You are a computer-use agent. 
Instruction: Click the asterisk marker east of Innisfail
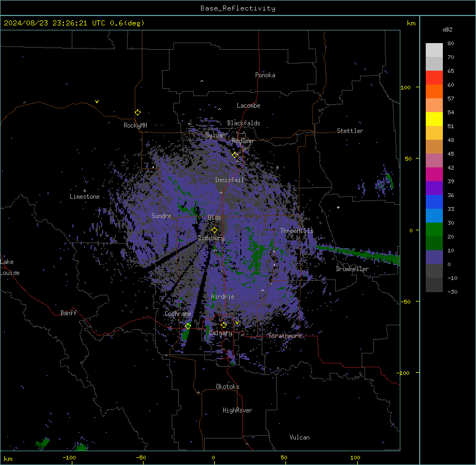[x=277, y=167]
